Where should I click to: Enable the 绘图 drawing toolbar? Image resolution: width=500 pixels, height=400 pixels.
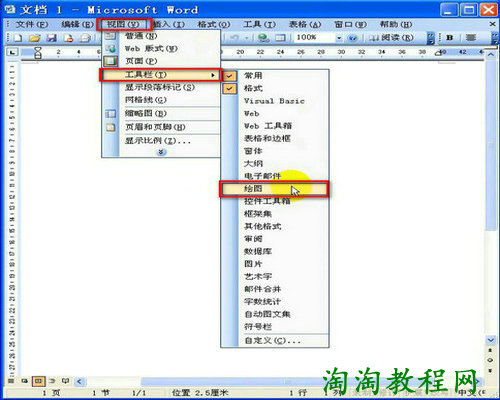pyautogui.click(x=274, y=189)
